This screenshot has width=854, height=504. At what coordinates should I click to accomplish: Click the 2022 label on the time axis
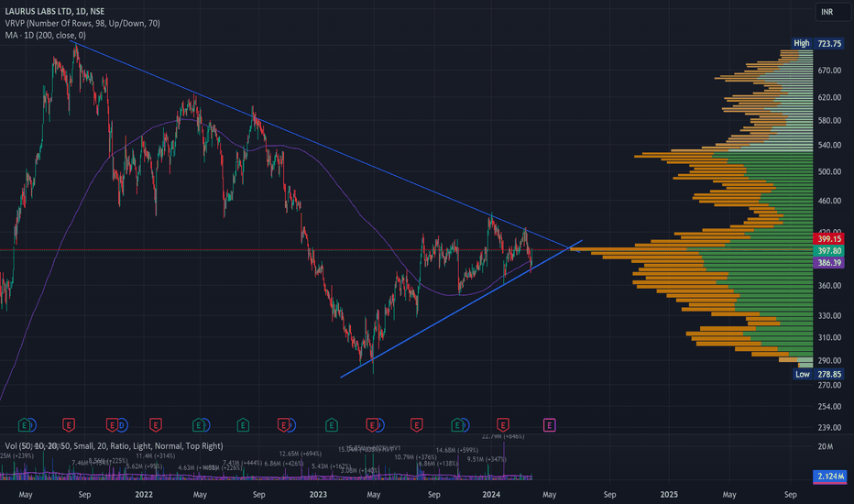[x=144, y=494]
